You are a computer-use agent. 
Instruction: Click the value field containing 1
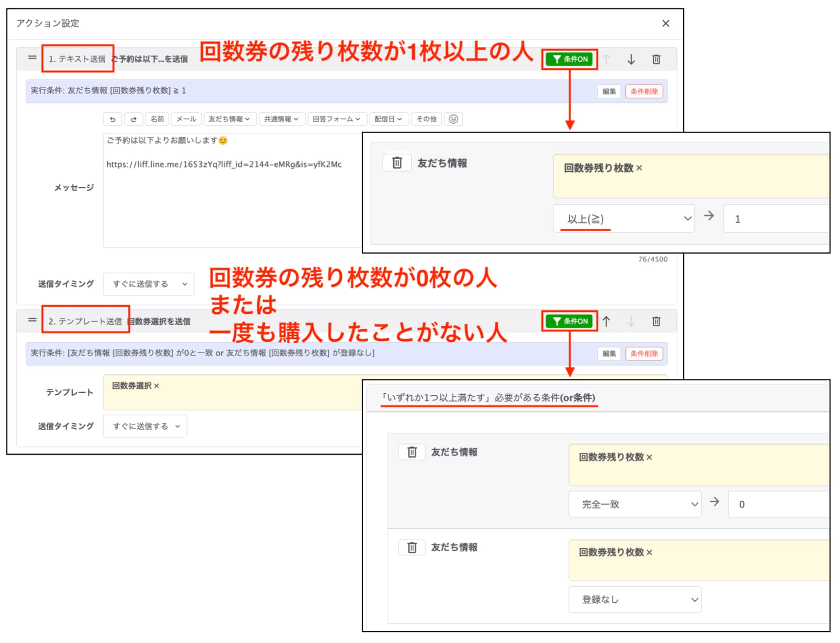pos(781,219)
